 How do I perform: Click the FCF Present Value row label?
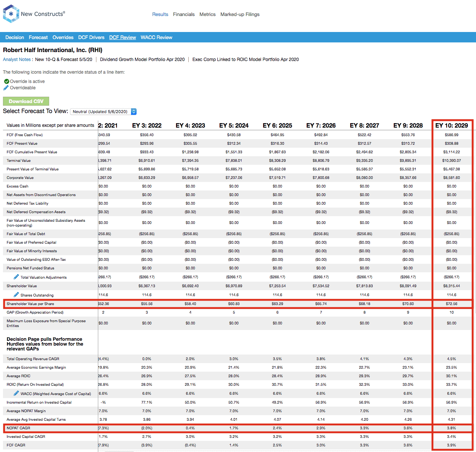(22, 143)
